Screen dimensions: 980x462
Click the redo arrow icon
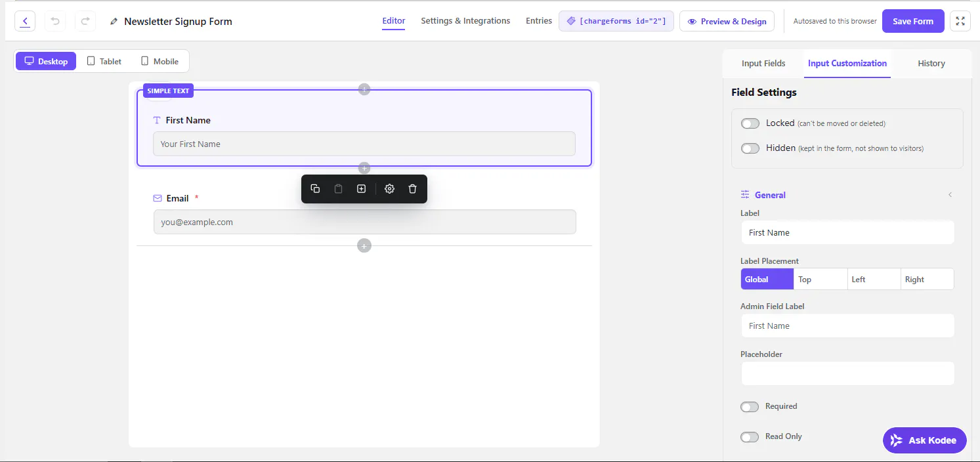pyautogui.click(x=85, y=21)
